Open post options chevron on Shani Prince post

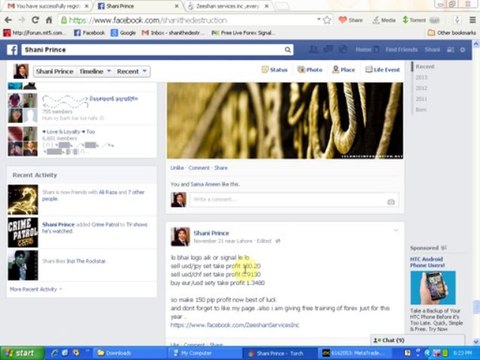pos(396,230)
